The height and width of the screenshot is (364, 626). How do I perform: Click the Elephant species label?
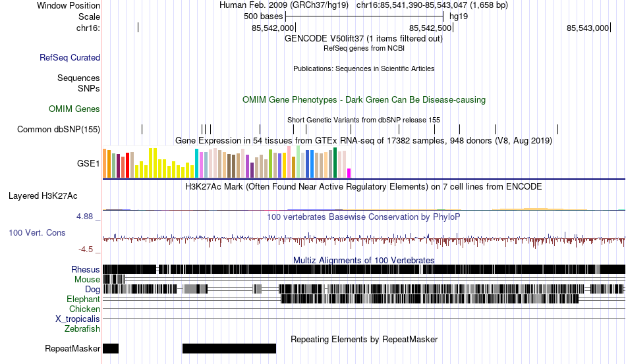pyautogui.click(x=84, y=299)
